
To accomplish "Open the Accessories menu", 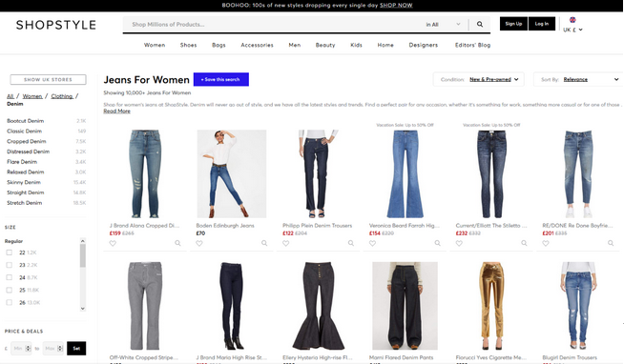I will click(257, 45).
